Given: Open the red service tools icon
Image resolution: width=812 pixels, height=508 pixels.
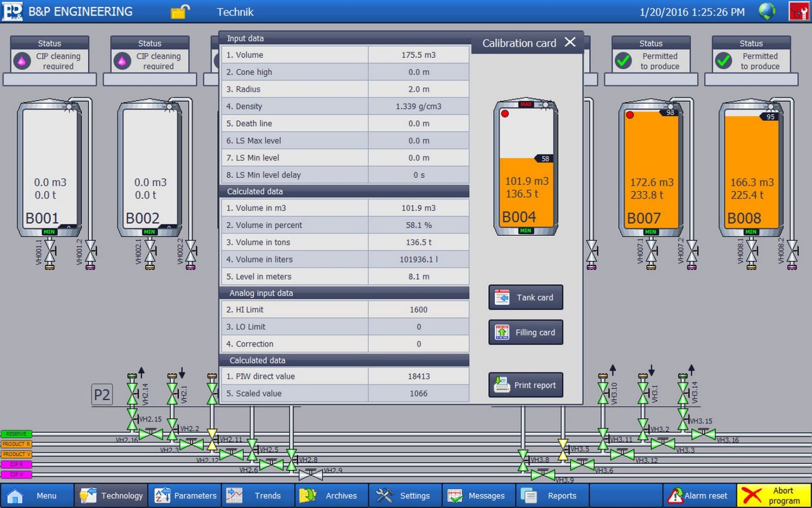Looking at the screenshot, I should (x=799, y=11).
